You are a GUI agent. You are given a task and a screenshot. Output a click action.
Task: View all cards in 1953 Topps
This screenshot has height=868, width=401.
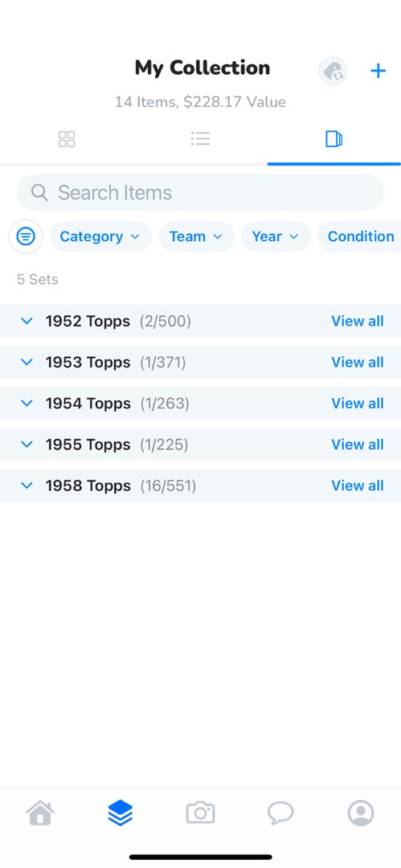pos(358,362)
